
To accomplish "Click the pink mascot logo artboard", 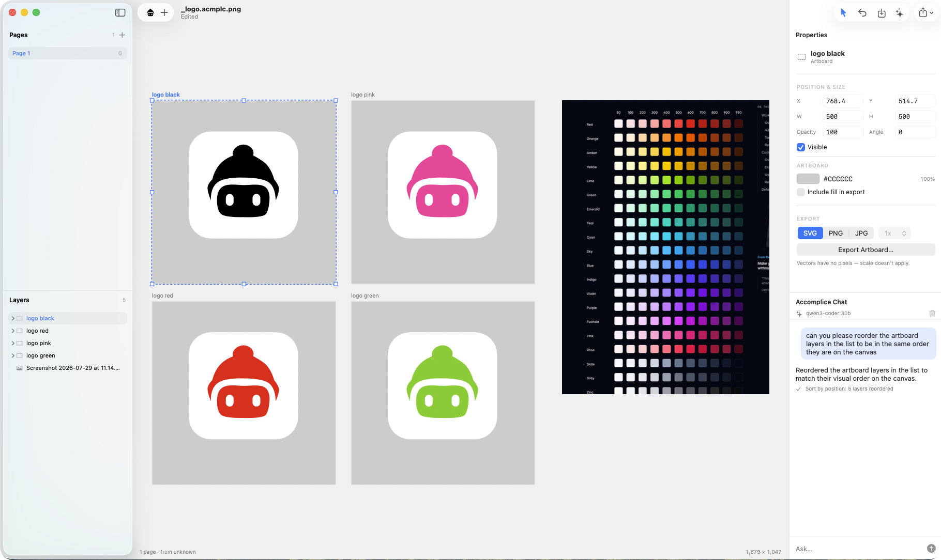I will 443,192.
